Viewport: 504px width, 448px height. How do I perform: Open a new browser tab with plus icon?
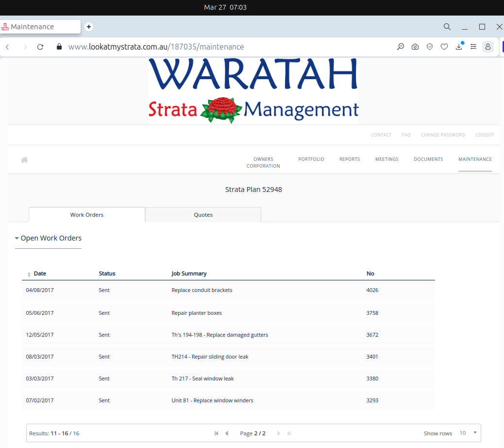coord(89,27)
